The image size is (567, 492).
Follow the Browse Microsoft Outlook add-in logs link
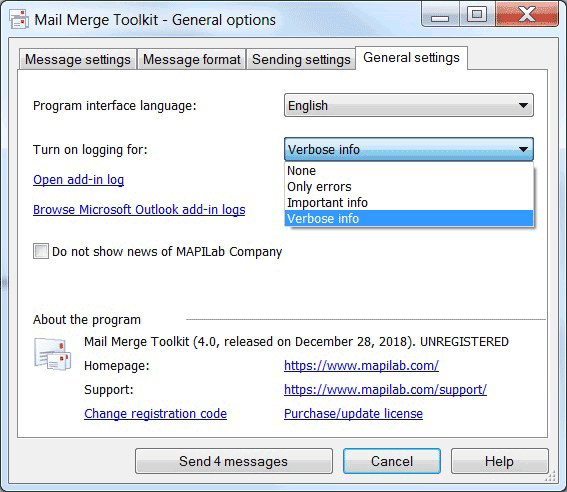pyautogui.click(x=139, y=210)
